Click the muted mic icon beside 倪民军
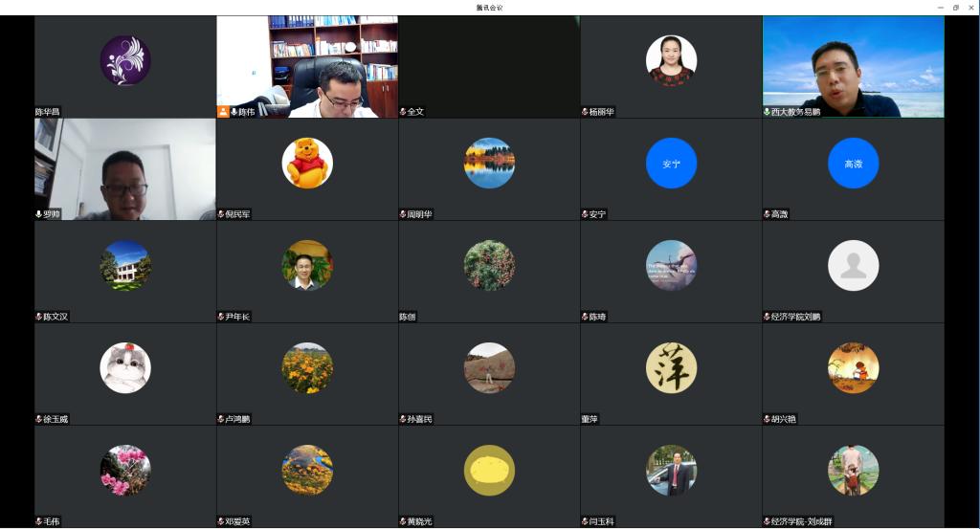This screenshot has width=980, height=529. click(221, 214)
